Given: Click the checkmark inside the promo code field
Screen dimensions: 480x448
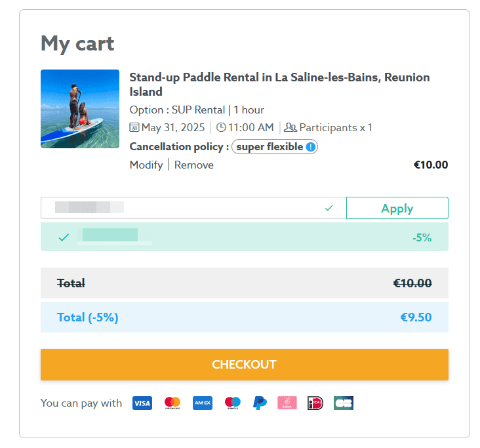Looking at the screenshot, I should click(x=329, y=208).
